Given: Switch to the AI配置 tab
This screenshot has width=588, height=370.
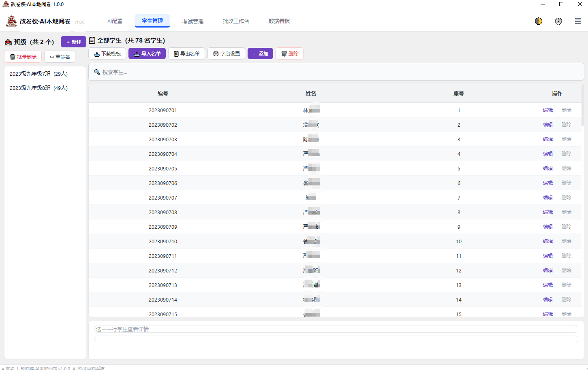Looking at the screenshot, I should tap(115, 21).
